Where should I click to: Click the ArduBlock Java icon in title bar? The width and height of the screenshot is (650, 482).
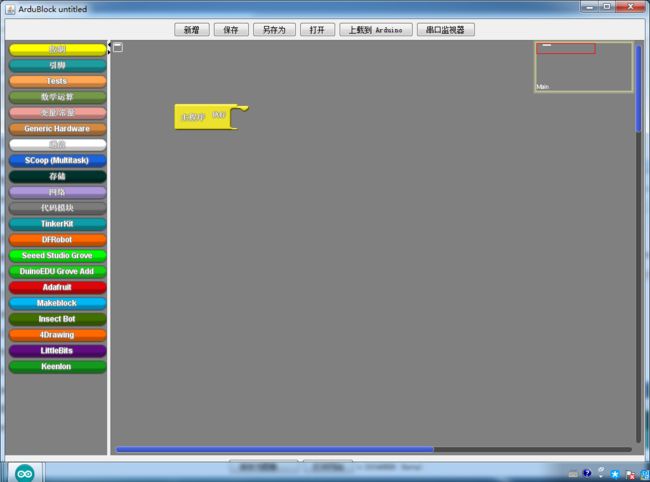[10, 9]
